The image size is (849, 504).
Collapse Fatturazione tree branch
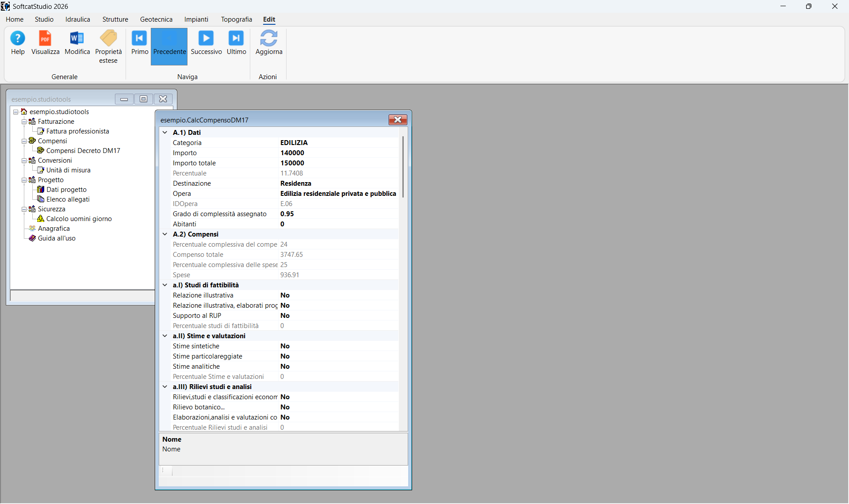pyautogui.click(x=24, y=122)
